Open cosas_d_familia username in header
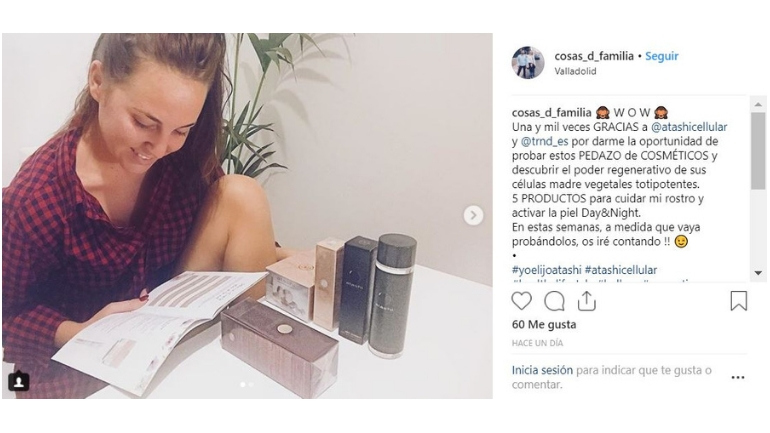This screenshot has width=770, height=433. (594, 56)
